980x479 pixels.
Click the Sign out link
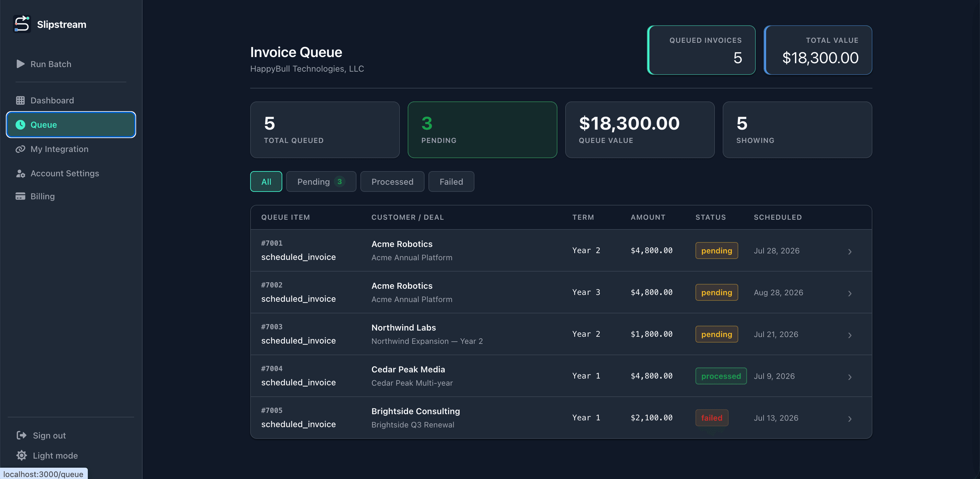tap(41, 435)
